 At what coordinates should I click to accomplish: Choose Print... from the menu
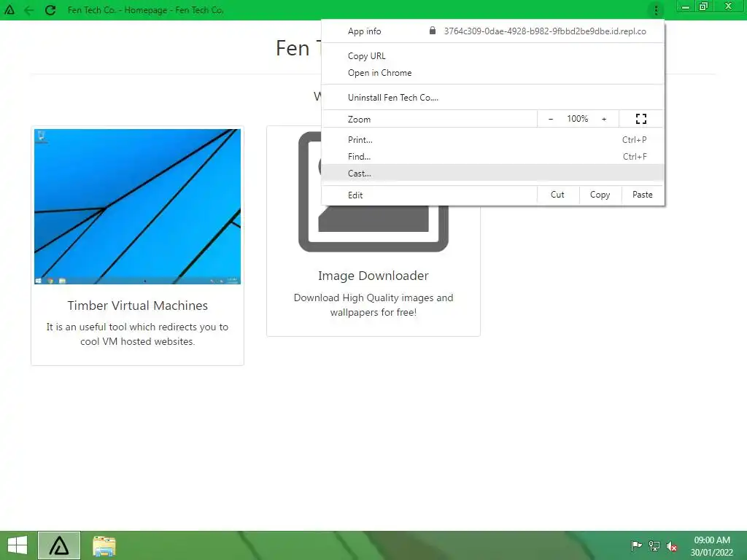point(492,139)
